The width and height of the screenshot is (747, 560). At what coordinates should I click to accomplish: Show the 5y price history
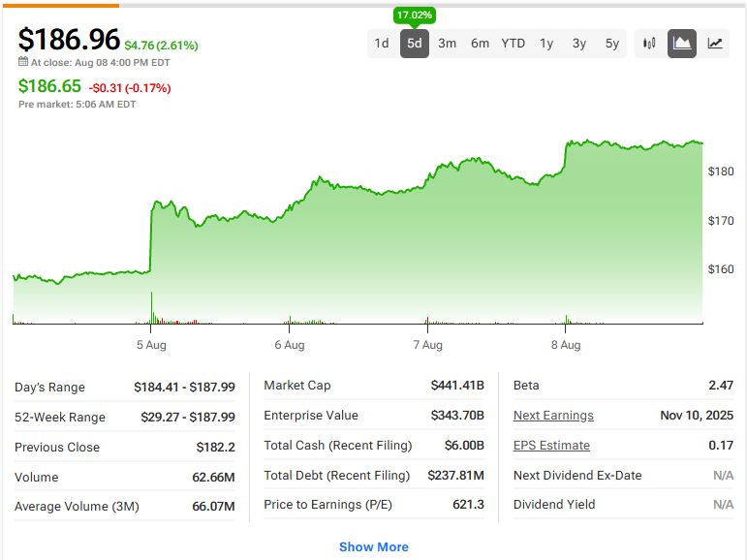[x=612, y=44]
